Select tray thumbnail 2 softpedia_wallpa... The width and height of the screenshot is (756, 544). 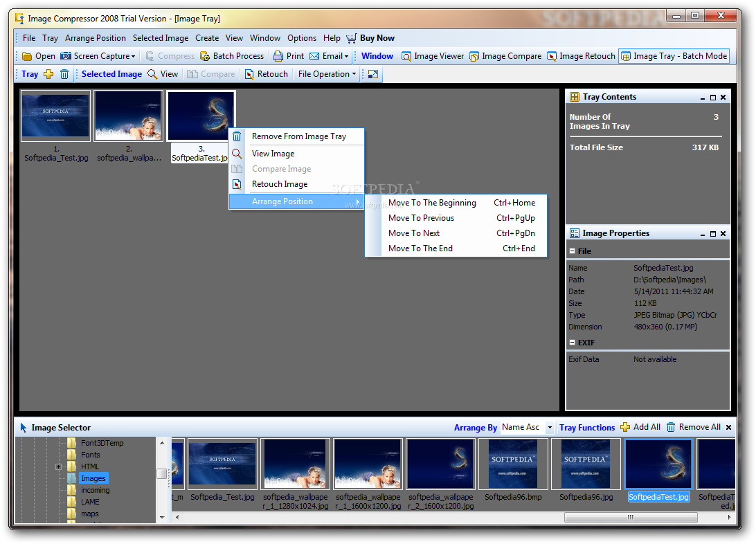pos(128,116)
